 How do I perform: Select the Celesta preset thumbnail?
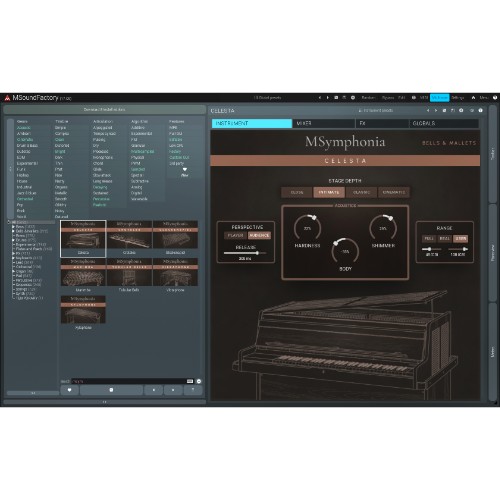tap(83, 239)
